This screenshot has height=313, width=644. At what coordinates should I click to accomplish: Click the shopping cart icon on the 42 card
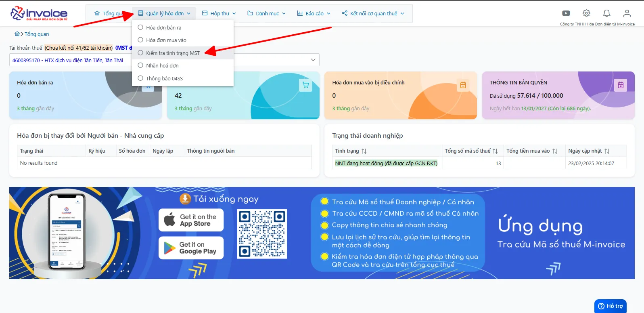coord(305,85)
